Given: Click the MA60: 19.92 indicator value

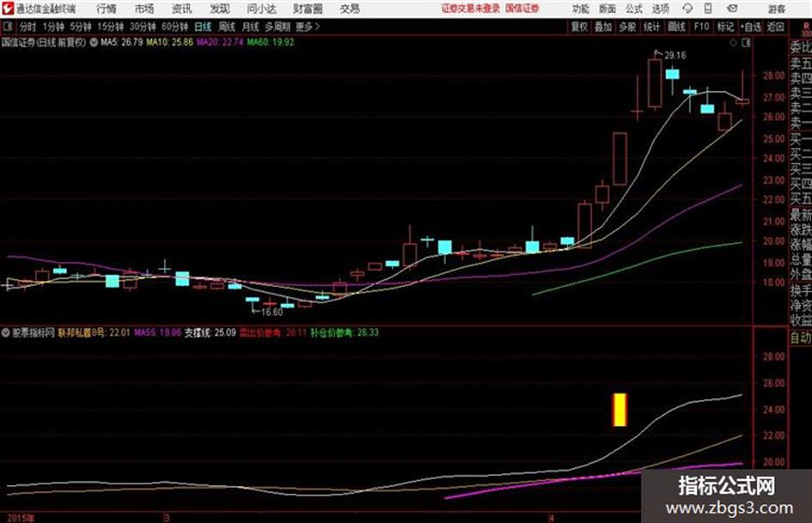Looking at the screenshot, I should pos(270,42).
